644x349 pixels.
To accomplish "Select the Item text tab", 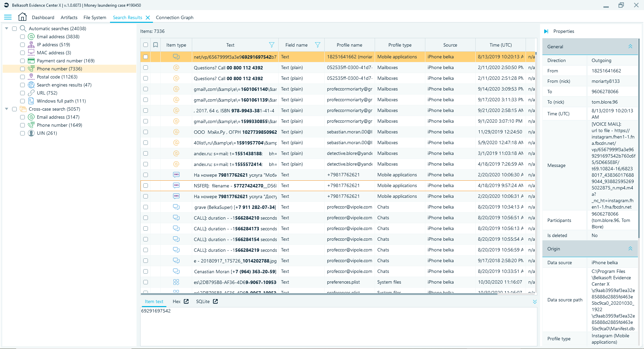I will (154, 301).
